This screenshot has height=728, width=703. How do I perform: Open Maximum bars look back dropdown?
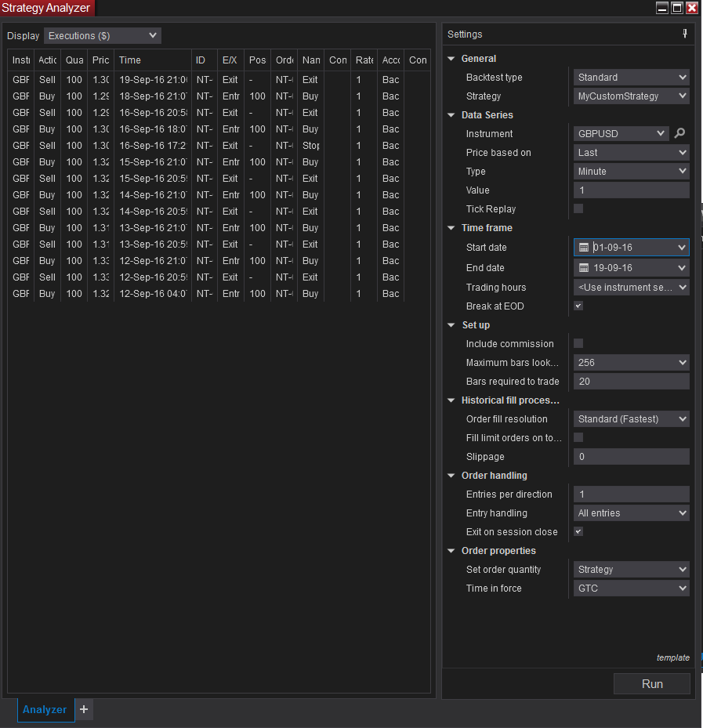pyautogui.click(x=631, y=363)
